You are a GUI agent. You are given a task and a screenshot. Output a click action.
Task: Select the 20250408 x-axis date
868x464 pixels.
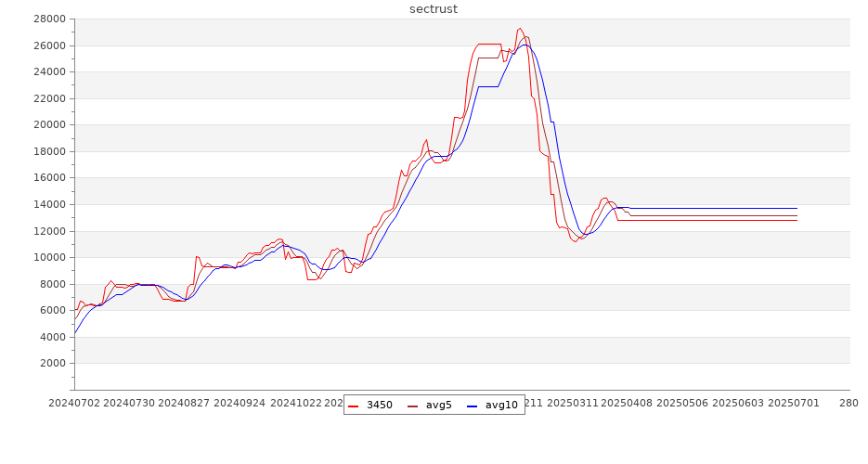coord(628,404)
